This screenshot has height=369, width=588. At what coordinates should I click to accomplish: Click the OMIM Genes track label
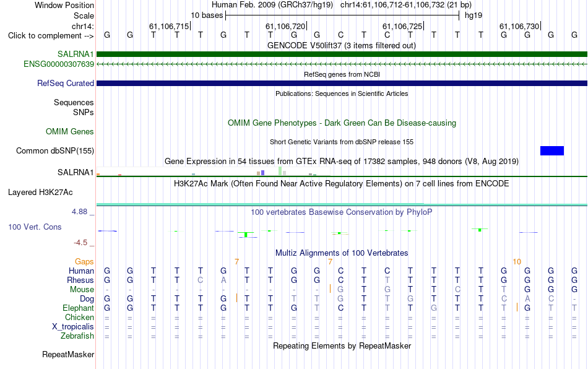pos(70,132)
